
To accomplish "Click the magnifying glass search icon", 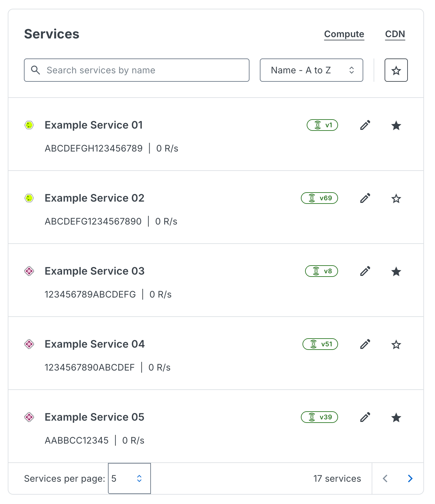I will pos(36,70).
